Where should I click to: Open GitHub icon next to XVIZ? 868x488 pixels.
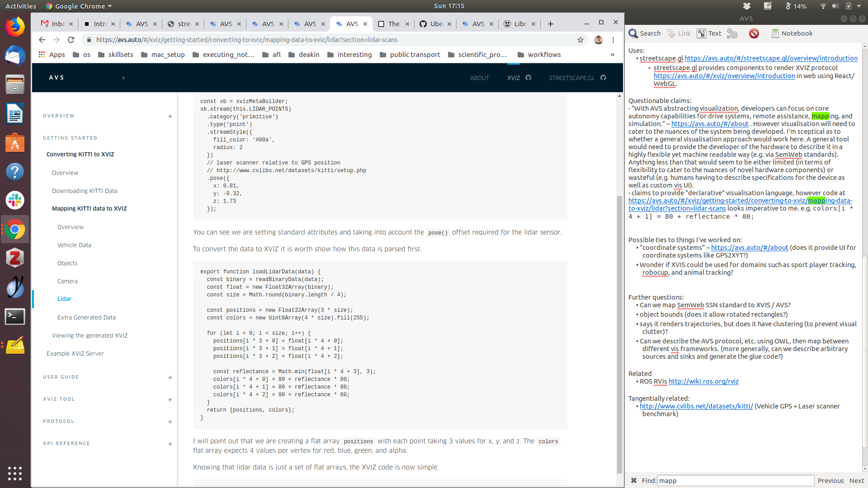(528, 78)
